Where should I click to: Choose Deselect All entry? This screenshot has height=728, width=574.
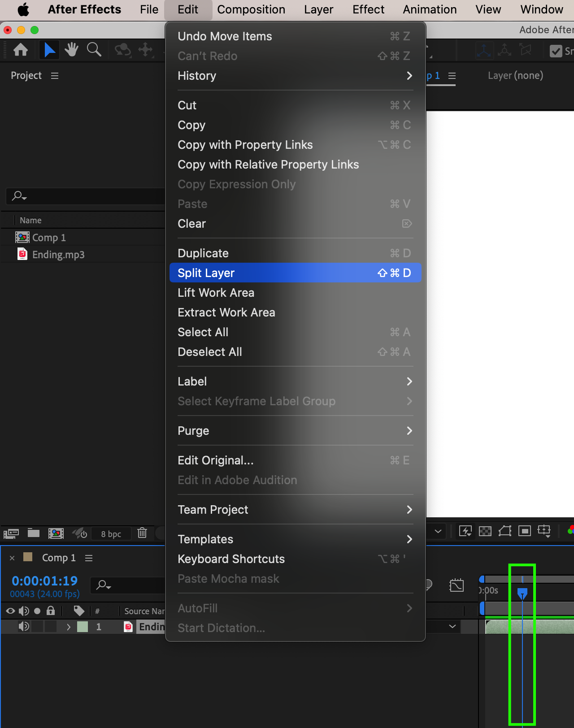[295, 352]
